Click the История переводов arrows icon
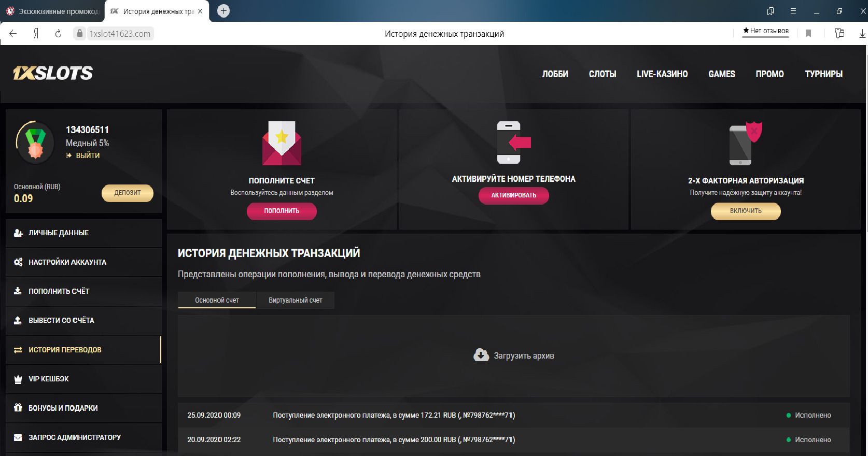Image resolution: width=868 pixels, height=456 pixels. [x=18, y=350]
